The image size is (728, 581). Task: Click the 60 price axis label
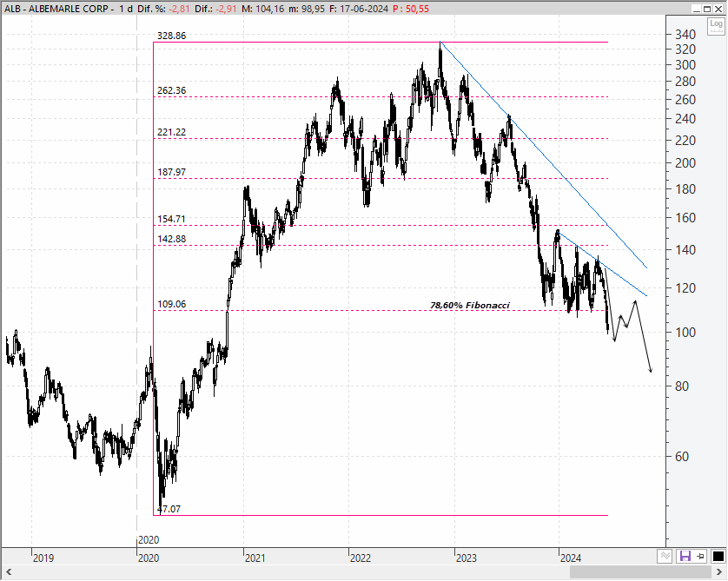(682, 457)
